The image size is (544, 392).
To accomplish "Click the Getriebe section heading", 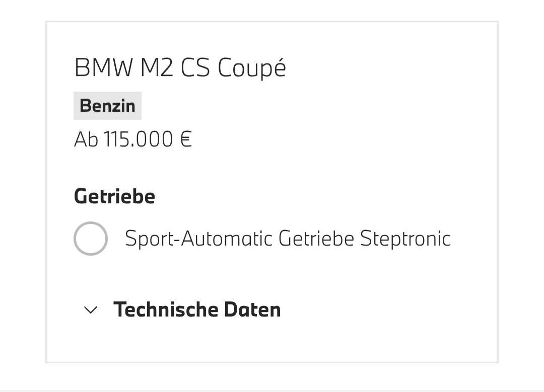I will 114,196.
